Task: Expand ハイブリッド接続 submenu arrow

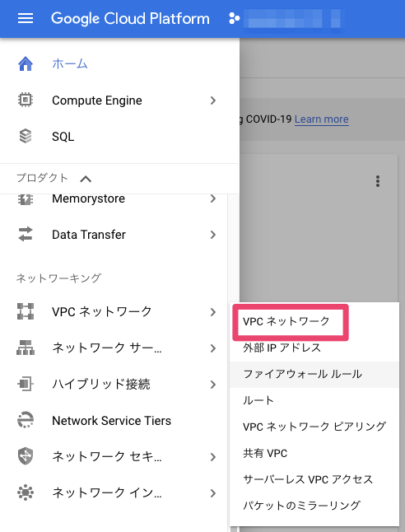Action: (x=213, y=385)
